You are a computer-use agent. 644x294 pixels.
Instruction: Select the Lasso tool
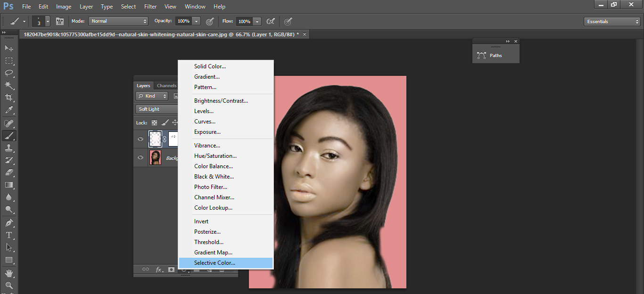[8, 73]
